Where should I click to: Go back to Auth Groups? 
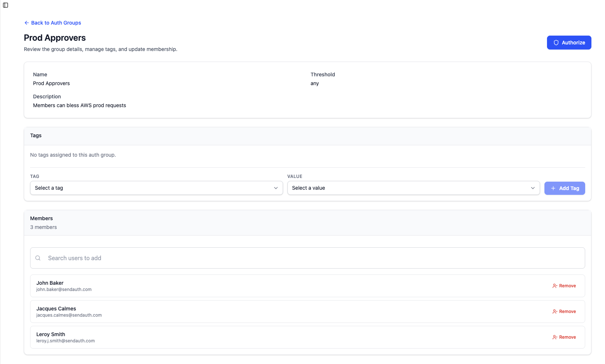pyautogui.click(x=56, y=23)
